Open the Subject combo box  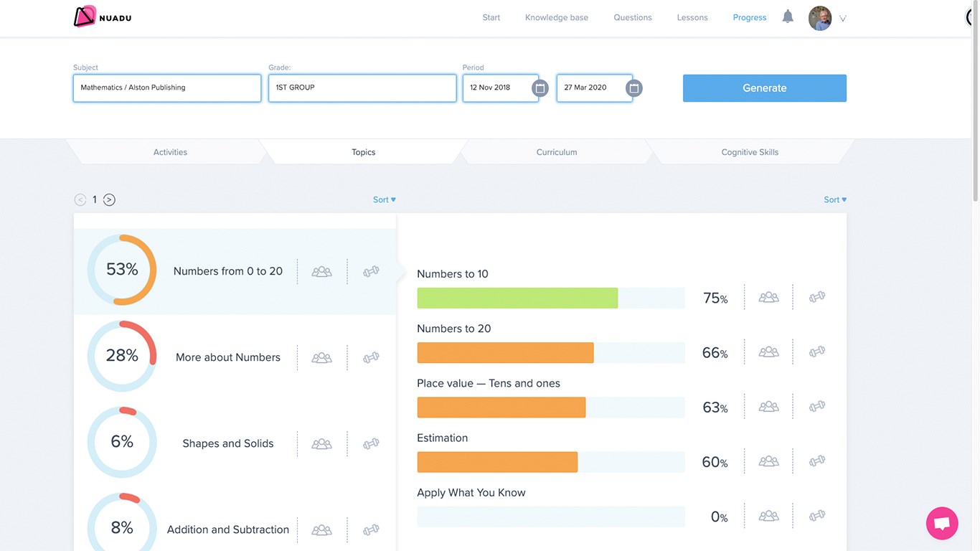pyautogui.click(x=167, y=88)
